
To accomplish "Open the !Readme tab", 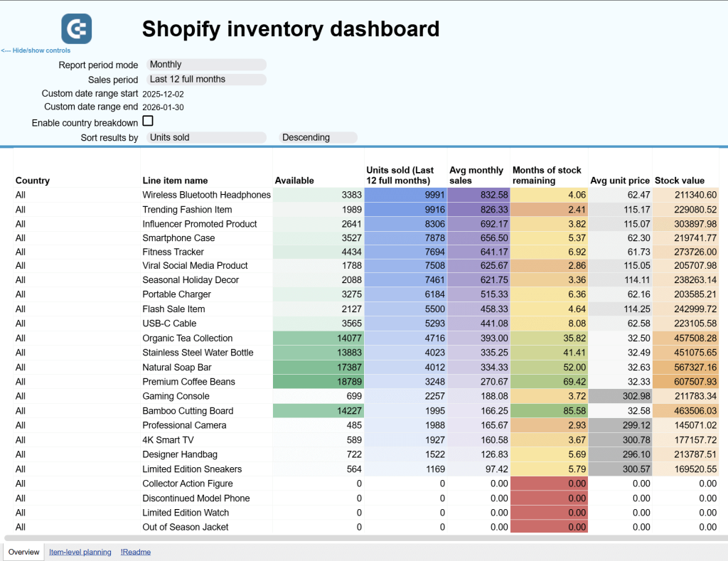I will coord(135,551).
